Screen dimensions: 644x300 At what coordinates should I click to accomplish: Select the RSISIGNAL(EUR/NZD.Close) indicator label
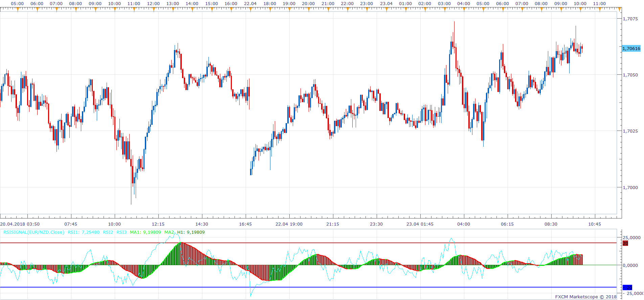point(34,232)
